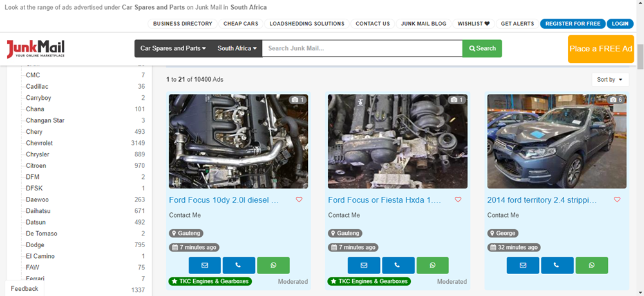Open the Feedback tab
This screenshot has width=644, height=296.
[24, 289]
